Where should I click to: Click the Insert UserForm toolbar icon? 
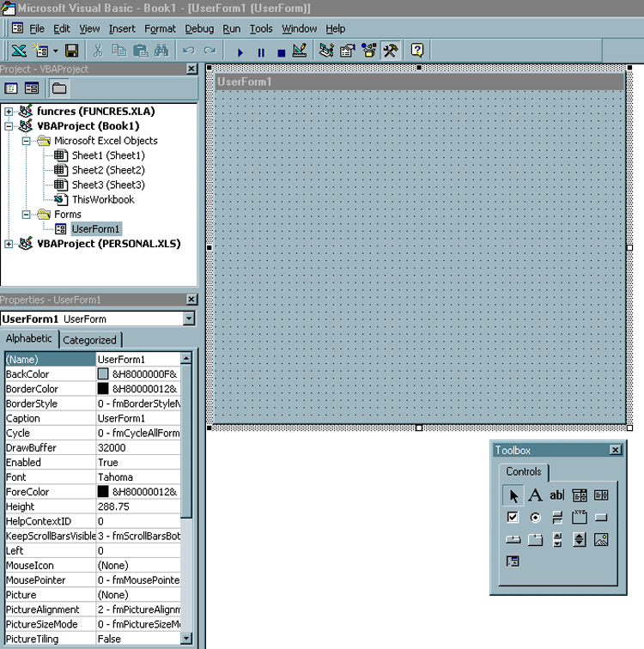pyautogui.click(x=40, y=51)
